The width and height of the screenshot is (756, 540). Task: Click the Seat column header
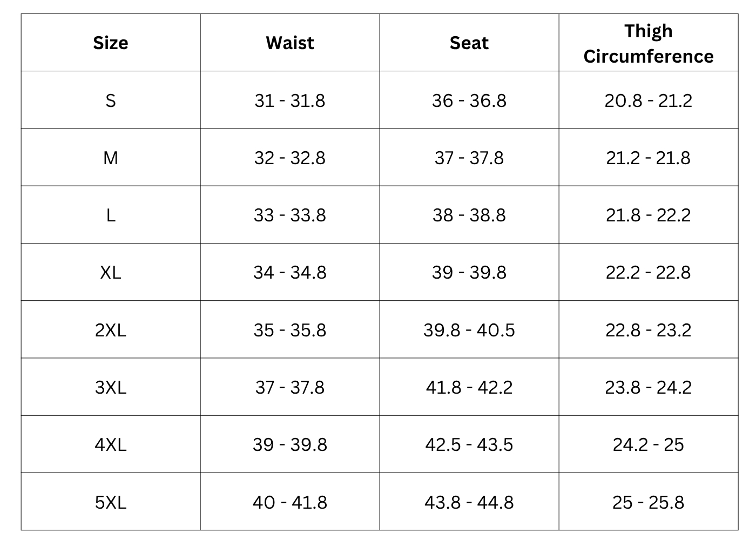(x=469, y=43)
